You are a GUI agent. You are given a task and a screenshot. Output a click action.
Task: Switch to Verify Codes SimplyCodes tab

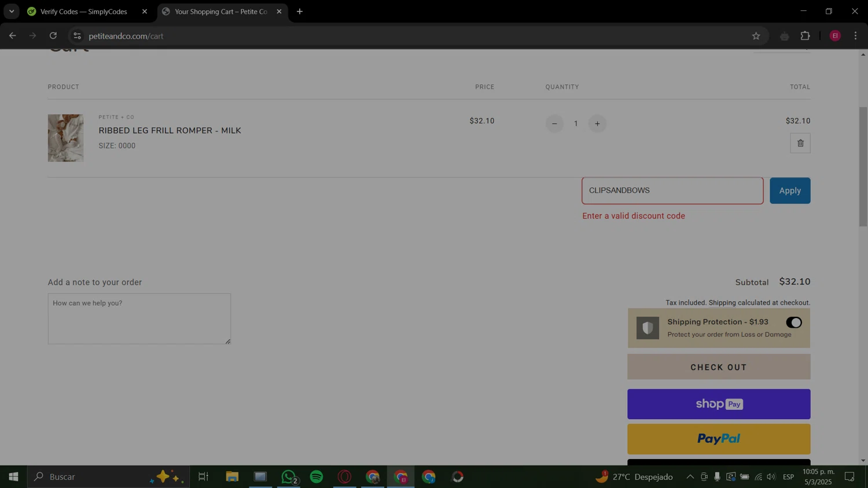[x=83, y=12]
